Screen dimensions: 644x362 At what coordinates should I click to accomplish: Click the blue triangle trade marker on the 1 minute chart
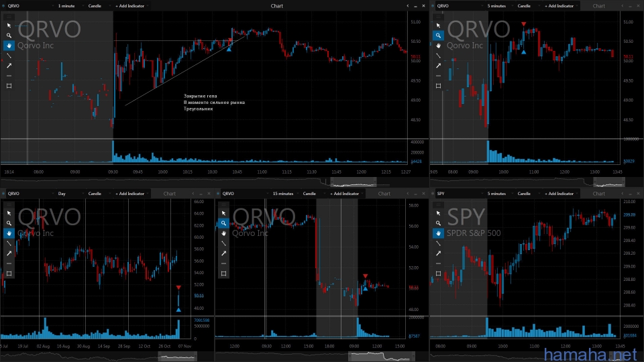(229, 49)
